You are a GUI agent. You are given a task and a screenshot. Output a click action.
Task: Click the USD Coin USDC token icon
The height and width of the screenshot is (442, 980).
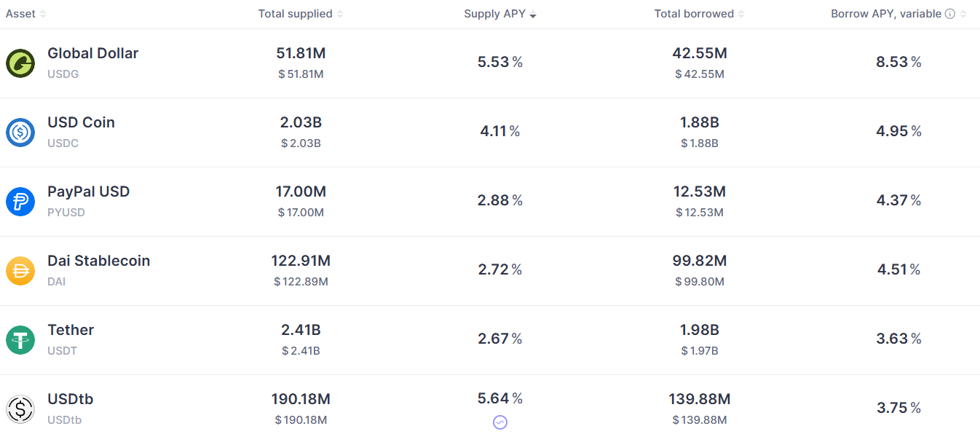pos(20,133)
